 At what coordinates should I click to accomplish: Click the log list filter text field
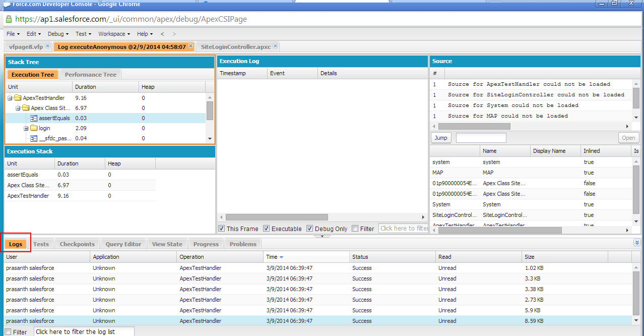[x=84, y=332]
